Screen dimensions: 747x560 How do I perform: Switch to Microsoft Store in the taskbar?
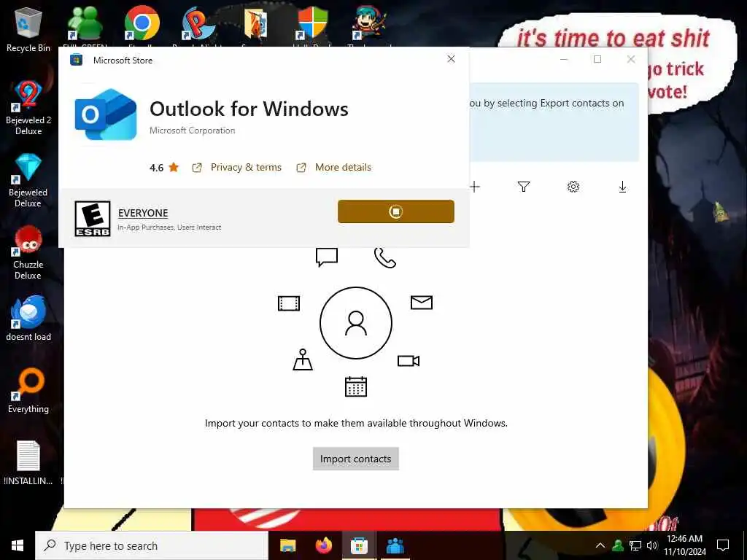click(x=359, y=545)
